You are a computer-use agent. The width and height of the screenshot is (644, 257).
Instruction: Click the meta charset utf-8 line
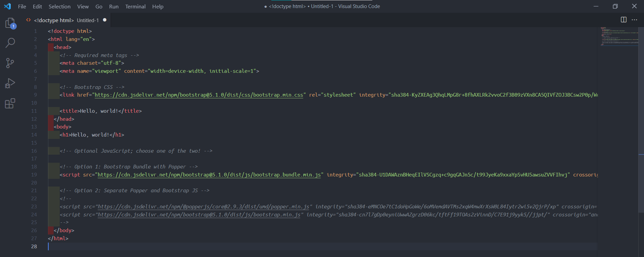click(92, 63)
